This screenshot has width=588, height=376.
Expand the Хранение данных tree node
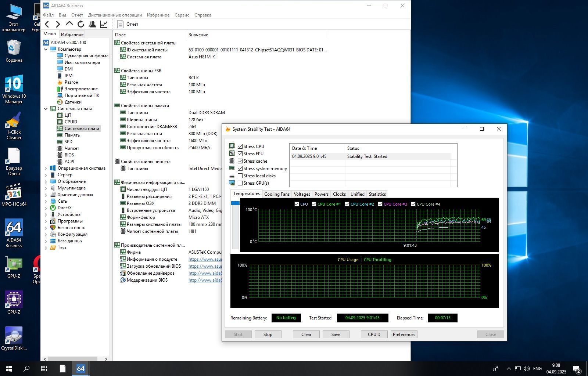pyautogui.click(x=46, y=195)
